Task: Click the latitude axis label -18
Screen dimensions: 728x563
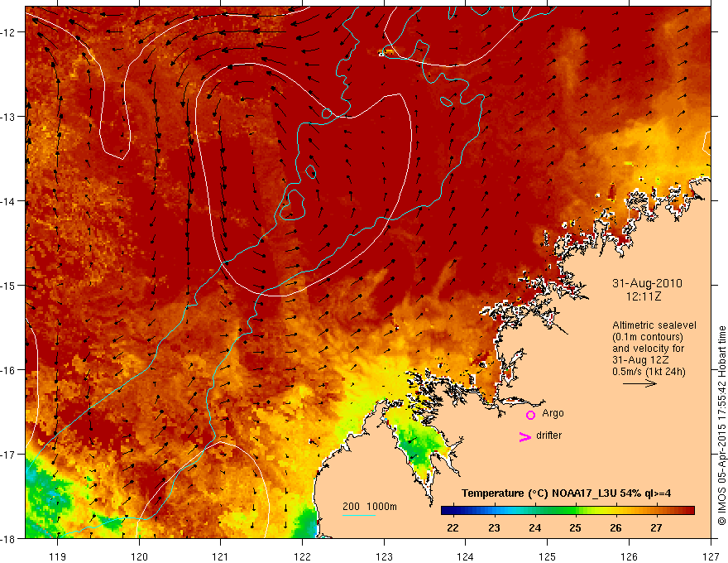Action: (9, 539)
